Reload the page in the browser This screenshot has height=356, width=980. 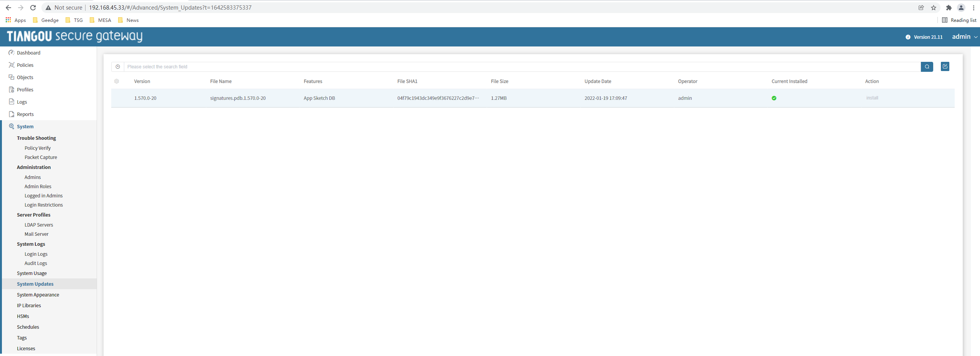click(33, 8)
